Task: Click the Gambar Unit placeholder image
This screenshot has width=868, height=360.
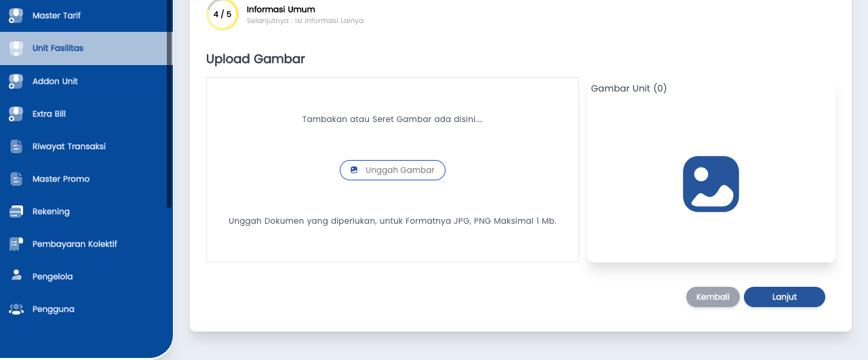Action: click(x=711, y=184)
